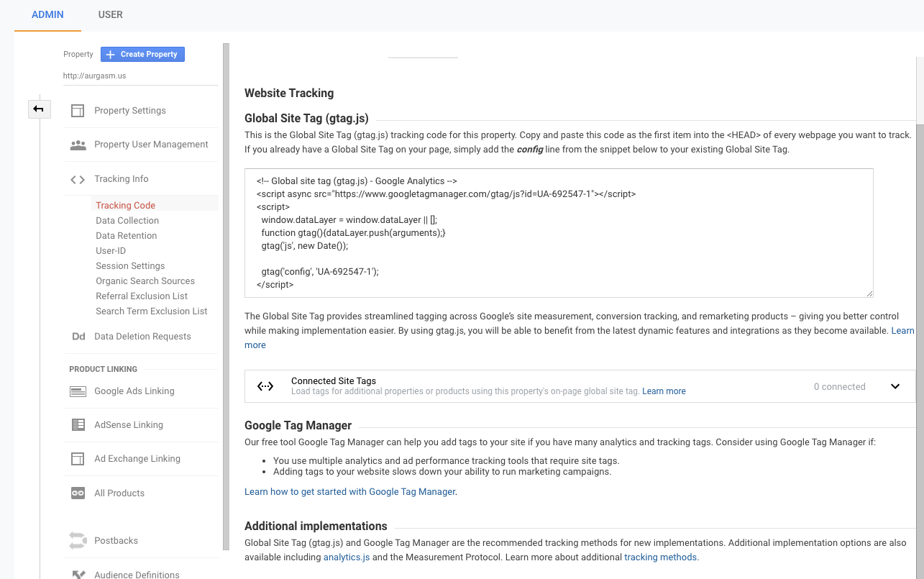The width and height of the screenshot is (924, 579).
Task: Click the Google Tag Manager heading
Action: 298,425
